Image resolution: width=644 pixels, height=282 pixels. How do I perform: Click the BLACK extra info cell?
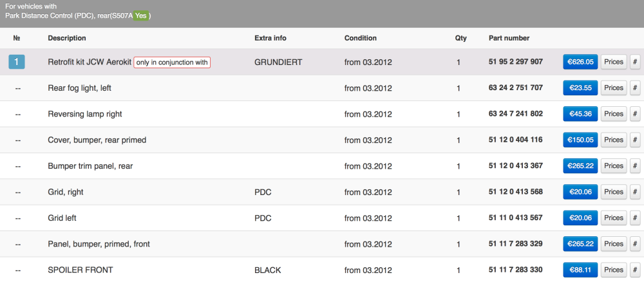pos(268,270)
